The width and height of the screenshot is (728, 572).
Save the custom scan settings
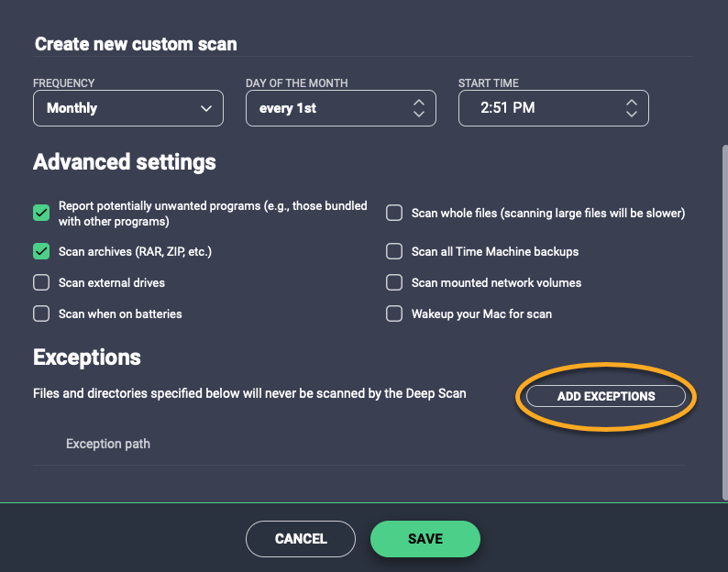[425, 538]
